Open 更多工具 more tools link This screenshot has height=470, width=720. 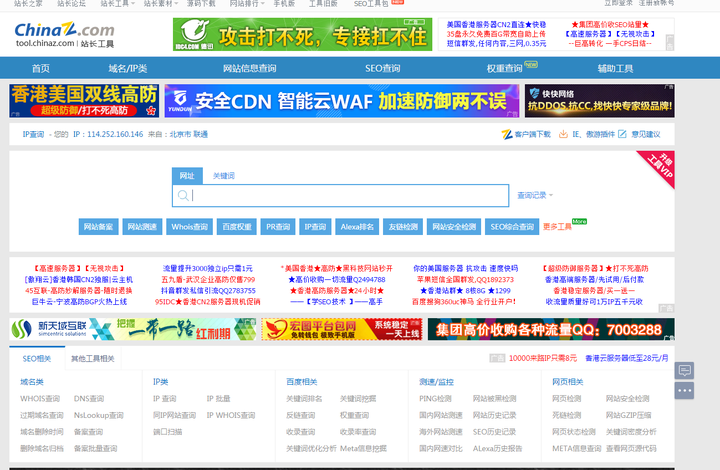click(557, 227)
